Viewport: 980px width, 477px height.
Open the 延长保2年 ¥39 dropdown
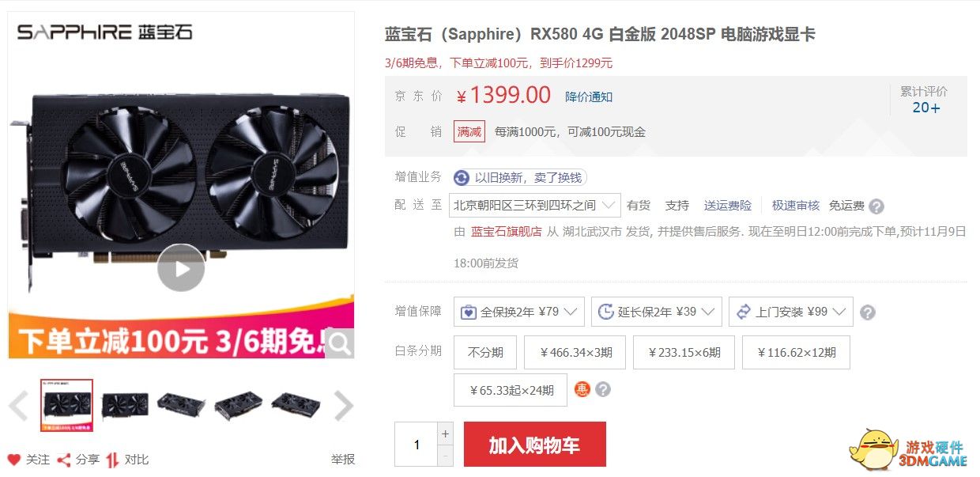pos(657,312)
